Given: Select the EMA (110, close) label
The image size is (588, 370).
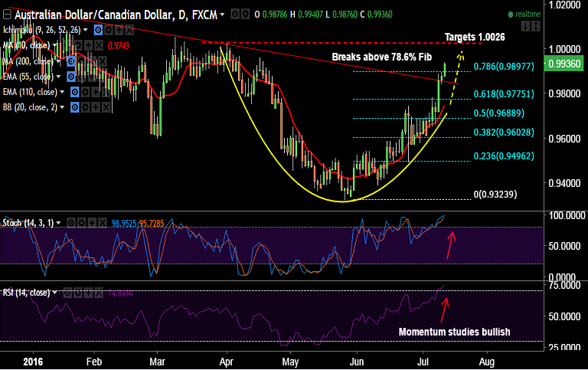Looking at the screenshot, I should click(x=30, y=93).
